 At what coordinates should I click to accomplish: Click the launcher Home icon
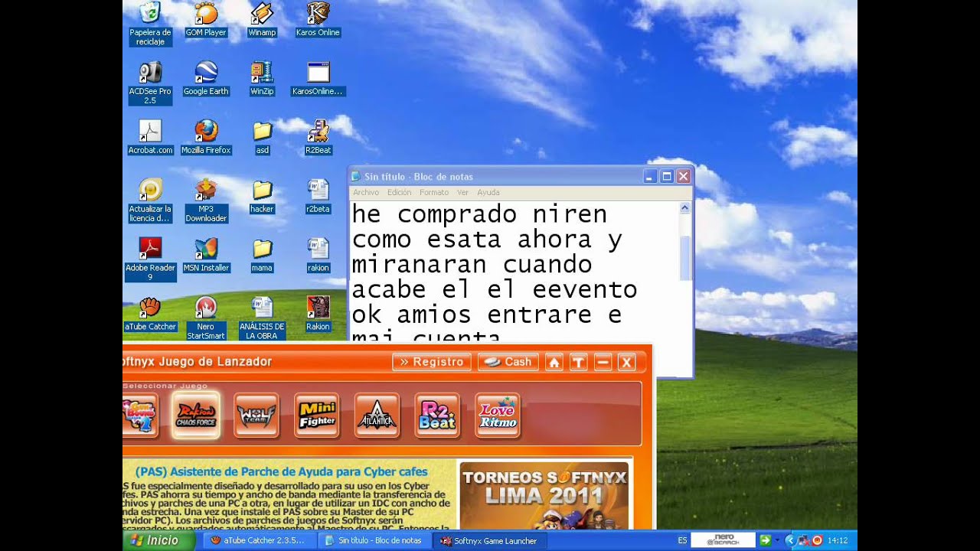pos(554,362)
